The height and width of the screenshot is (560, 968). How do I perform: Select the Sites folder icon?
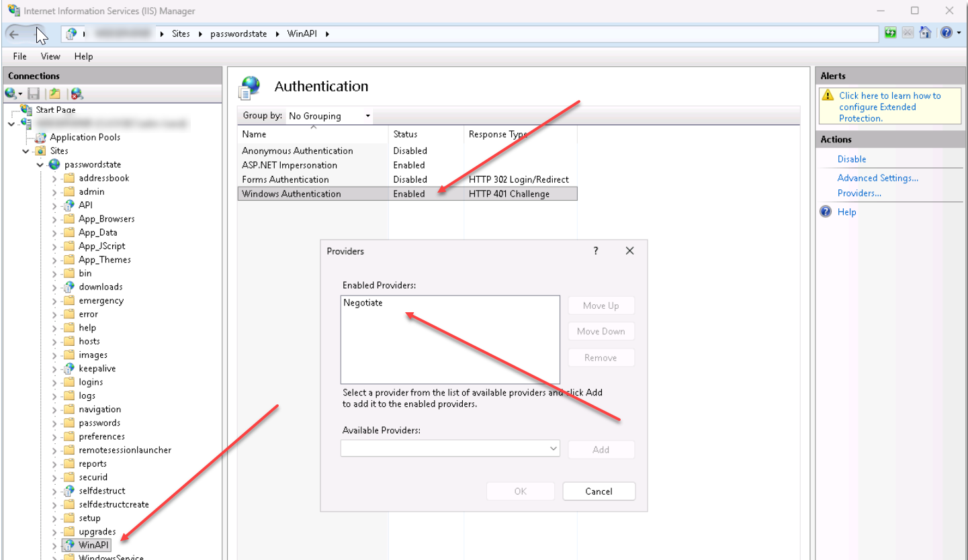point(40,151)
